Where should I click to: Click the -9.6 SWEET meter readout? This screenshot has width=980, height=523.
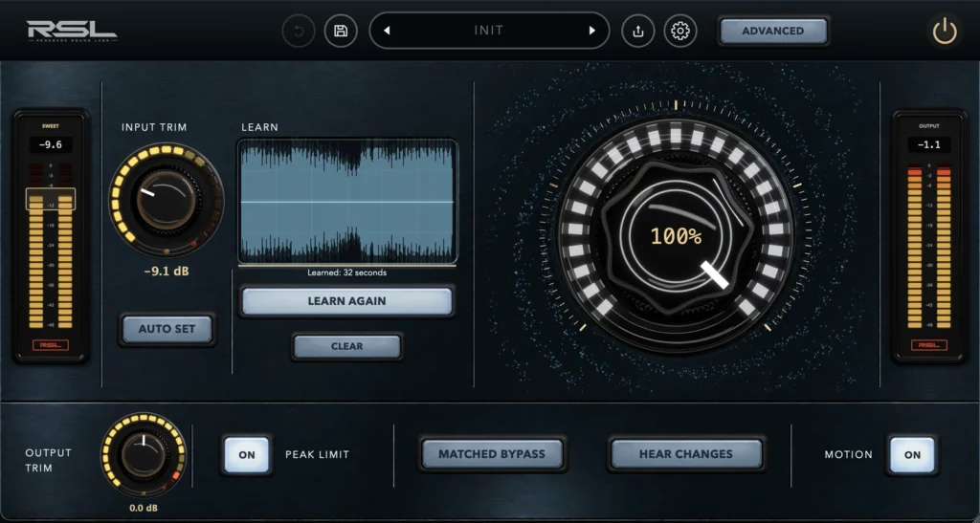(x=51, y=144)
